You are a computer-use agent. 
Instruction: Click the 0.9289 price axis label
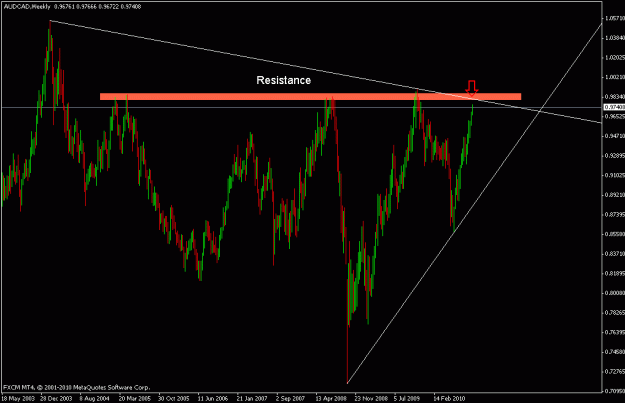tap(615, 155)
